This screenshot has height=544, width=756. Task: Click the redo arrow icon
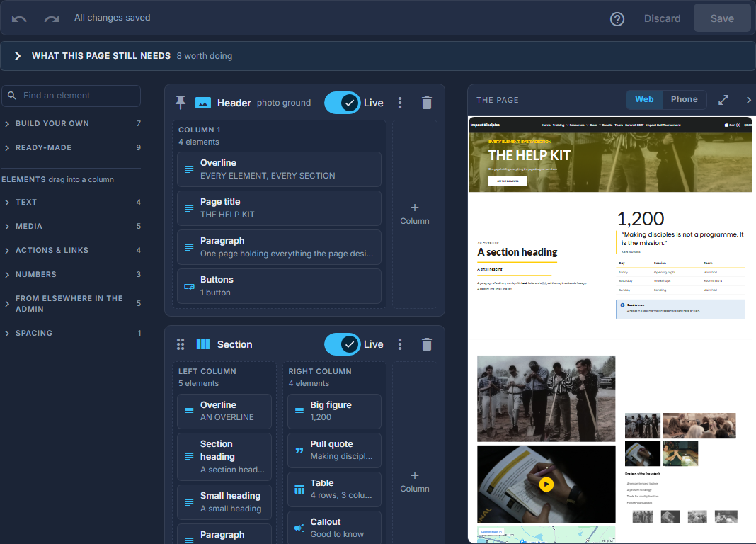[52, 18]
